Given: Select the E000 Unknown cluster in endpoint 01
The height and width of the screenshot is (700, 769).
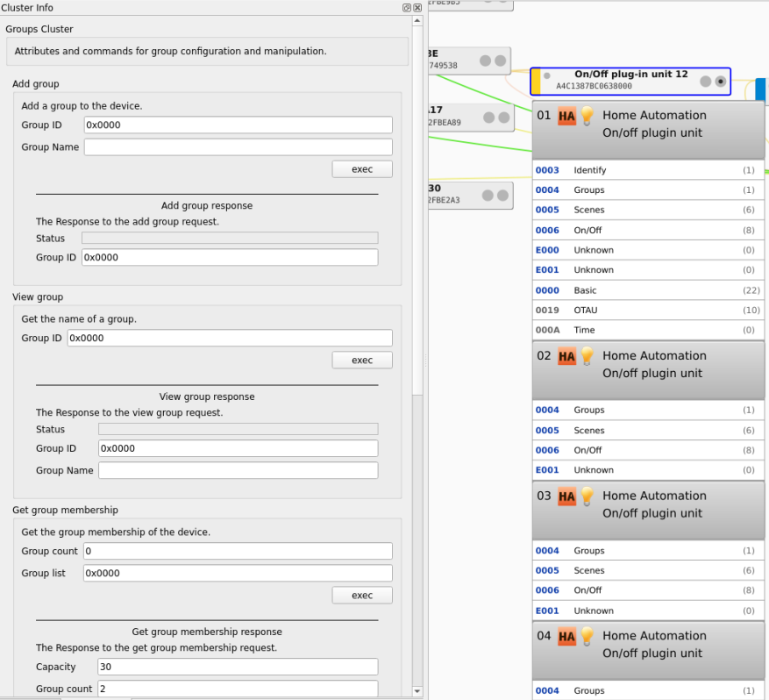Looking at the screenshot, I should pos(648,250).
